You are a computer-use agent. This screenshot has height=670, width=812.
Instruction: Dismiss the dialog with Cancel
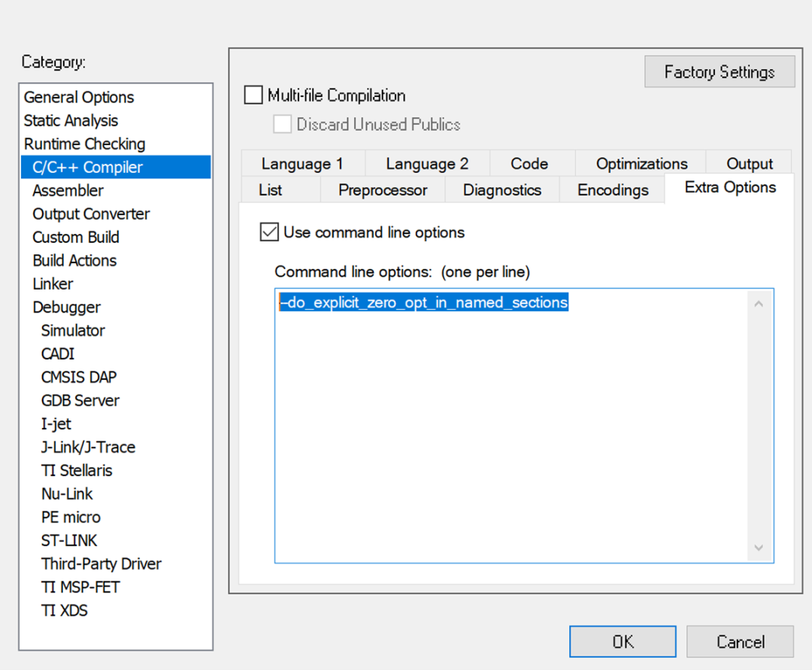(x=740, y=641)
